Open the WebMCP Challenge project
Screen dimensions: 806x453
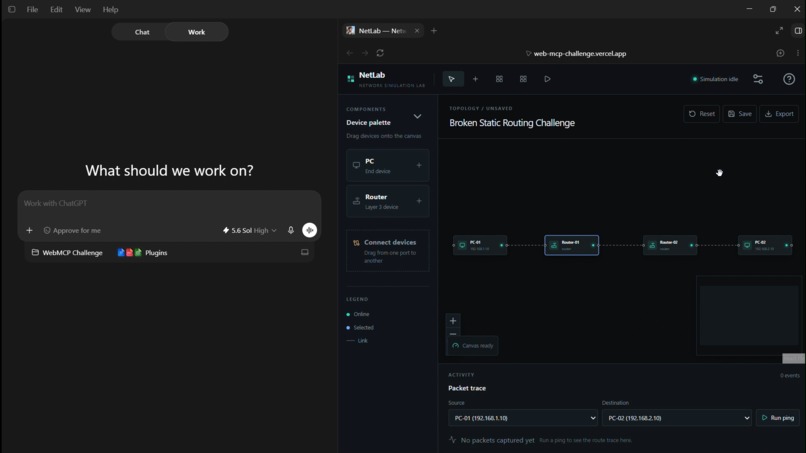coord(67,253)
